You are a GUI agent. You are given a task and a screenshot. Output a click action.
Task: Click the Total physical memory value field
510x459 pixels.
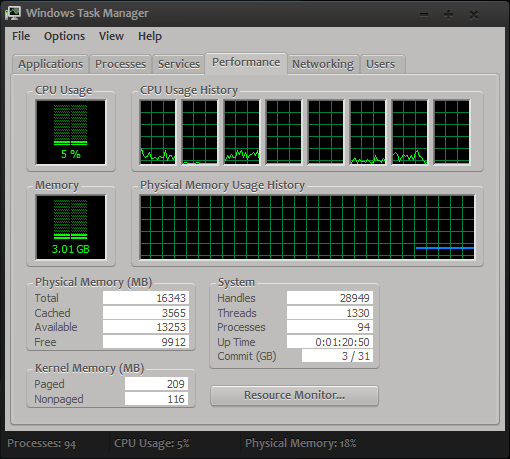(146, 298)
